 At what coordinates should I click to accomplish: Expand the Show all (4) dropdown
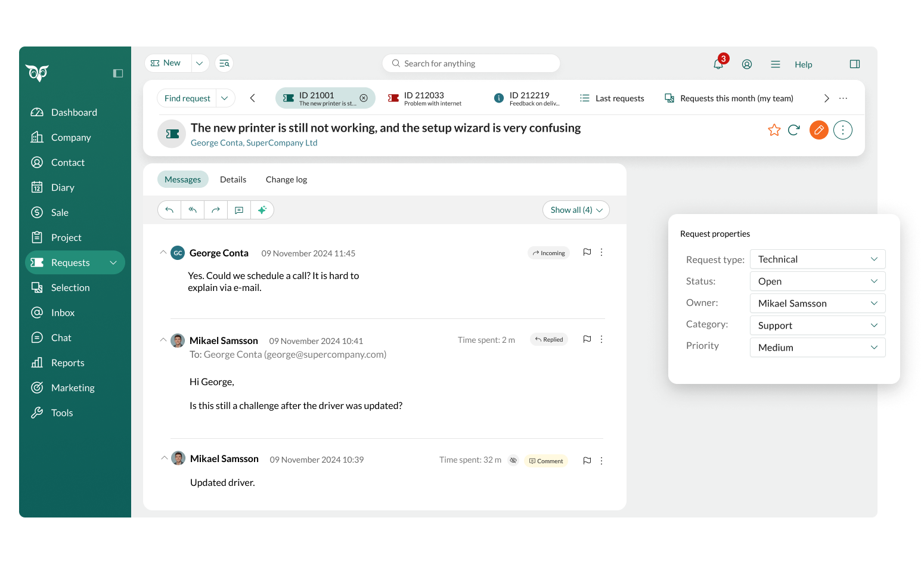[576, 210]
